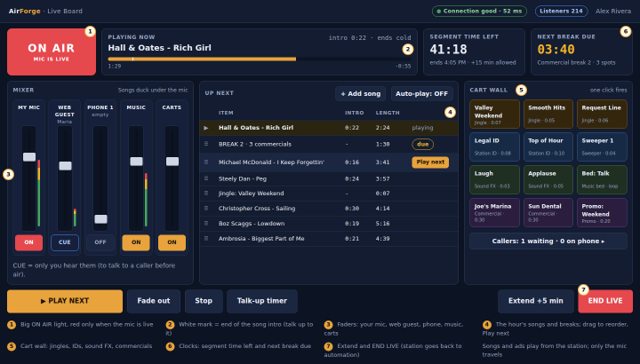The width and height of the screenshot is (640, 364).
Task: Click the INTRO column header
Action: click(x=354, y=113)
